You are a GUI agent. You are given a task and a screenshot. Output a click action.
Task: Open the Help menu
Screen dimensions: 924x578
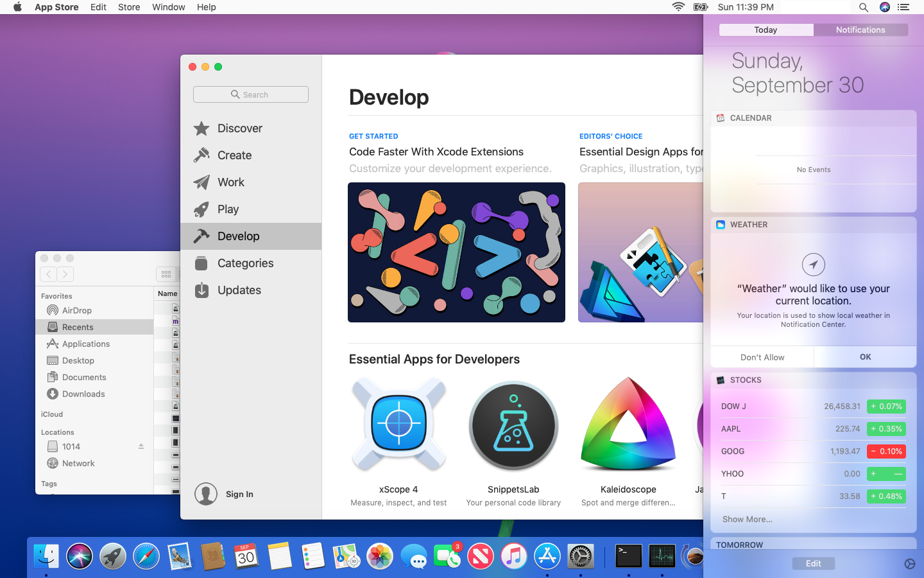coord(207,7)
